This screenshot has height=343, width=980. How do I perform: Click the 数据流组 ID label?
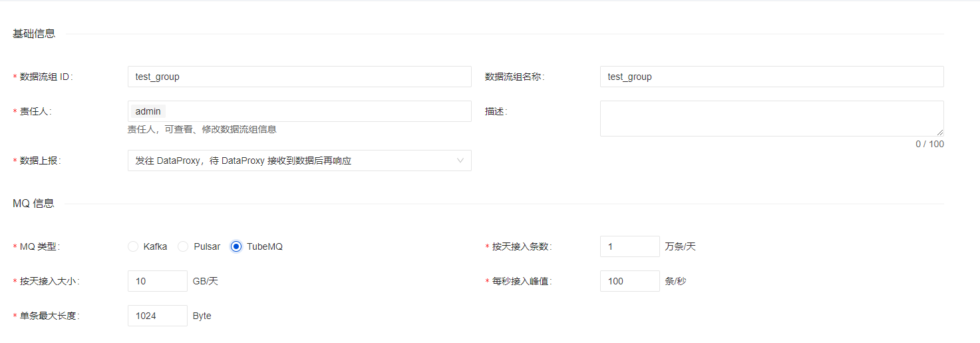coord(45,77)
